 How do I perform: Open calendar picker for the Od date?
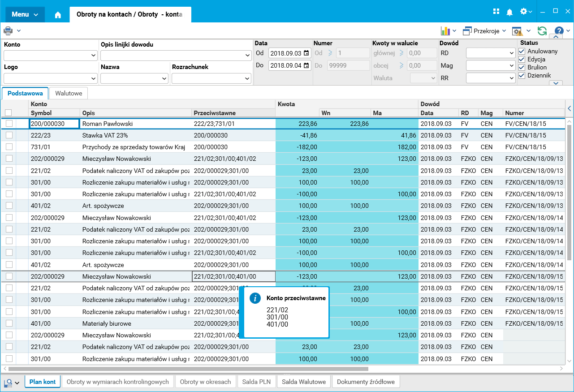tap(306, 53)
